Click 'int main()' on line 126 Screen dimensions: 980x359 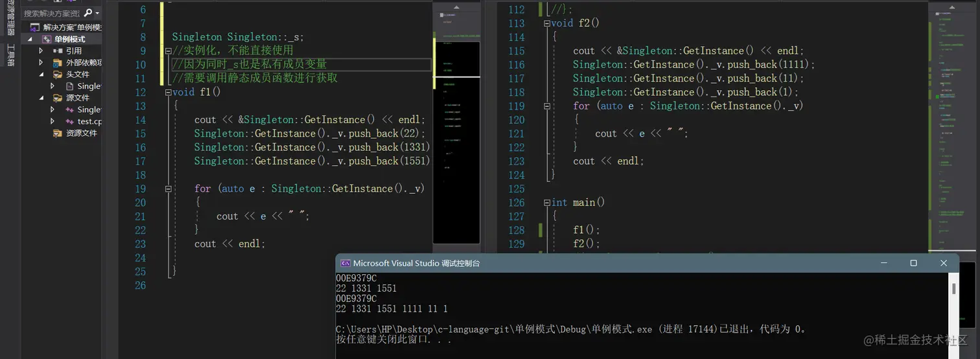tap(577, 202)
